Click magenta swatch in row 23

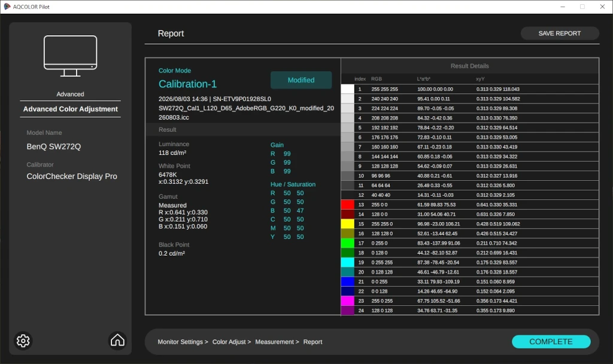(x=348, y=301)
